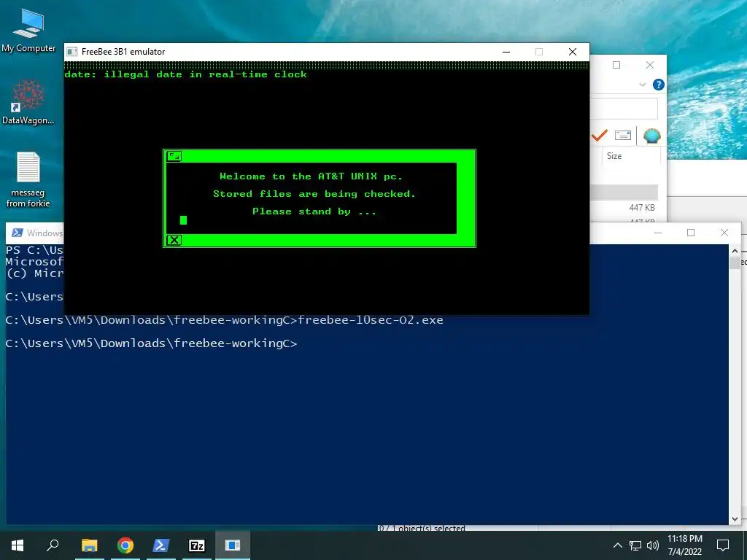Open taskbar search magnifier
This screenshot has width=747, height=560.
click(x=53, y=545)
